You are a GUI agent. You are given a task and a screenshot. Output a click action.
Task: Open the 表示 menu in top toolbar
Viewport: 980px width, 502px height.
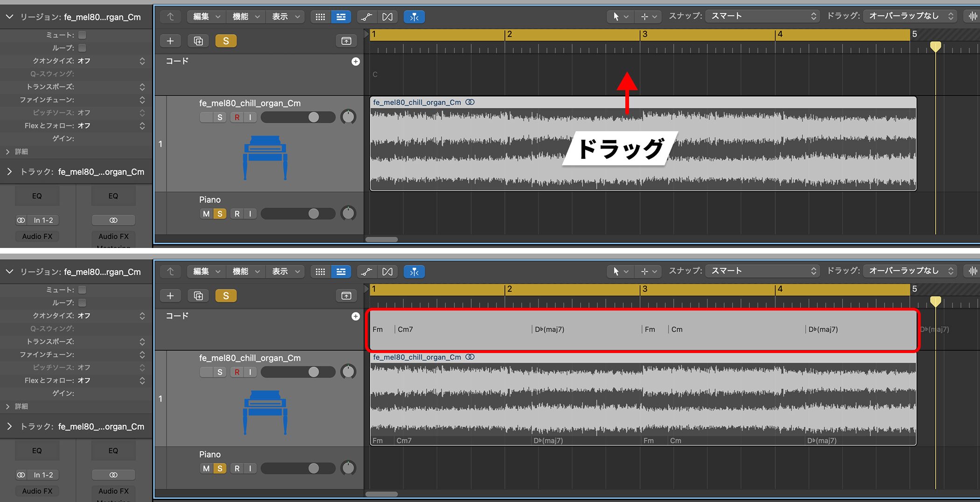click(285, 17)
